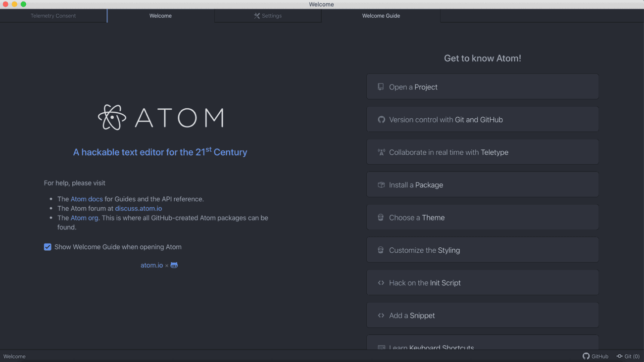Click the For help, please visit text
Screen dimensions: 644x362
75,183
